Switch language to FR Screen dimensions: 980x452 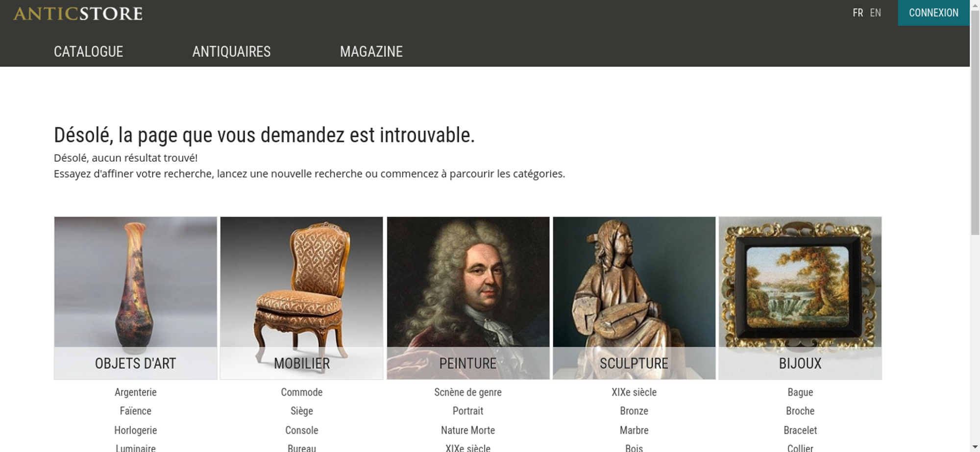tap(857, 13)
